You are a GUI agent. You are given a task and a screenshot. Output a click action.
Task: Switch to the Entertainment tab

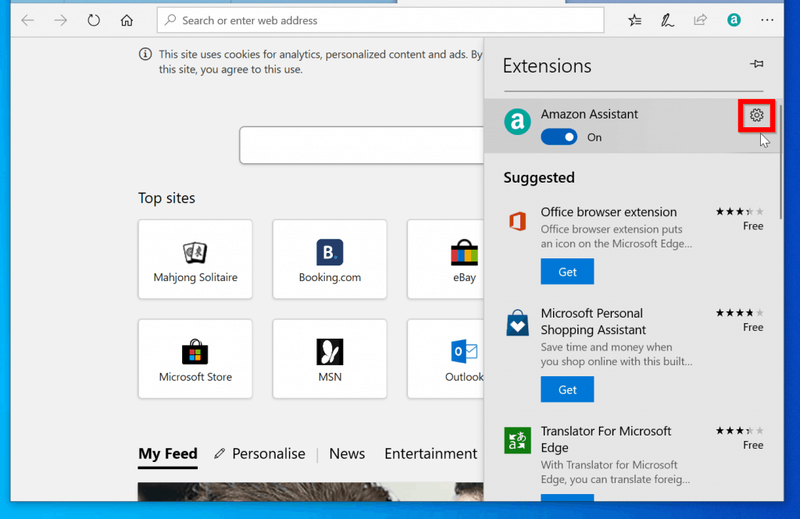pos(431,454)
